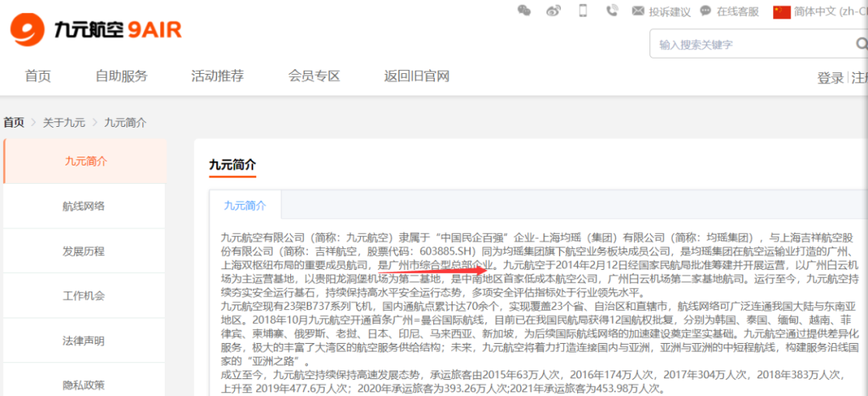Open the Weibo icon link
Image resolution: width=868 pixels, height=396 pixels.
tap(553, 10)
